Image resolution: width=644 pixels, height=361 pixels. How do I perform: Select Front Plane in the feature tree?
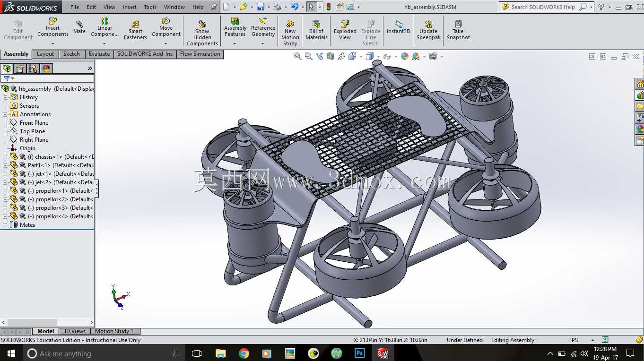(34, 123)
